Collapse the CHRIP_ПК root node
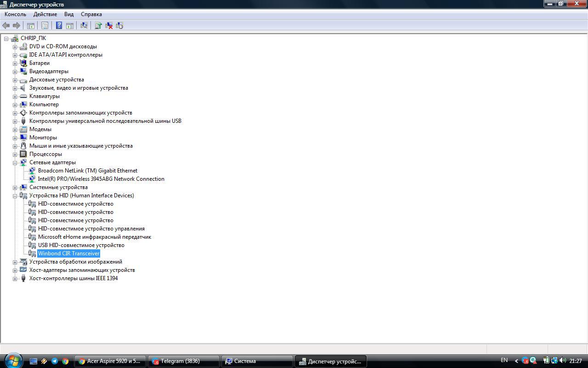This screenshot has height=368, width=588. 6,38
